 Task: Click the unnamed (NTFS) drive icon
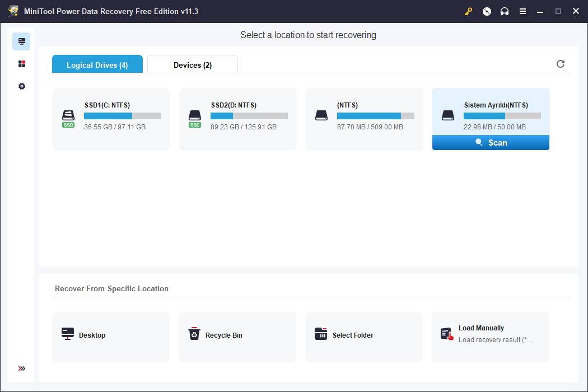[321, 115]
